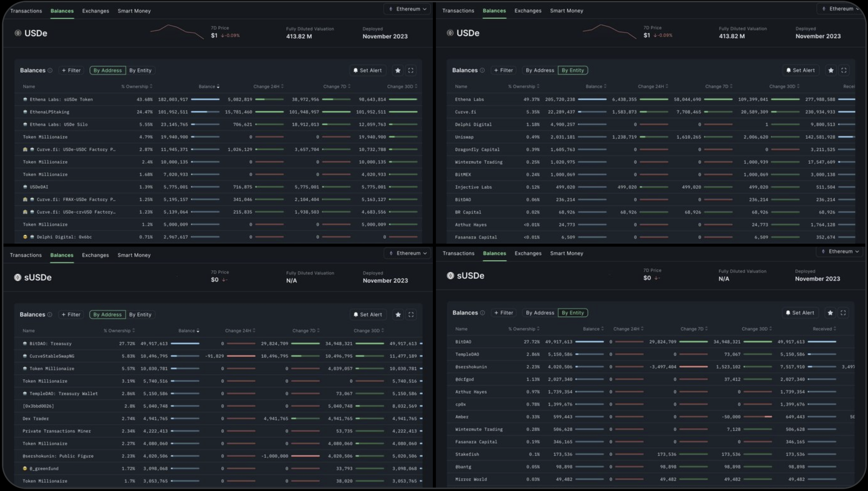Click label icon on CurveStableSwapNG row

click(x=25, y=356)
